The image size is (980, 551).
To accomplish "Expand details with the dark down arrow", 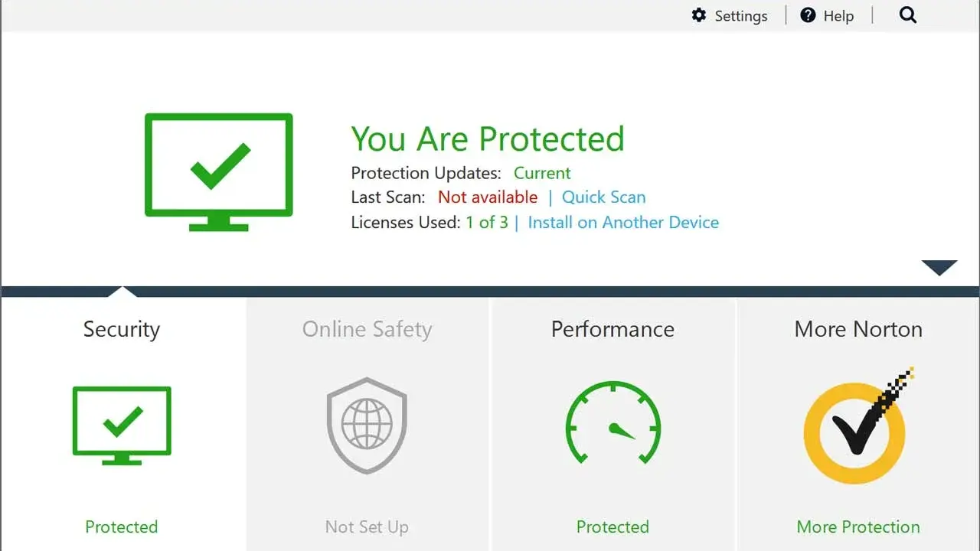I will tap(939, 268).
